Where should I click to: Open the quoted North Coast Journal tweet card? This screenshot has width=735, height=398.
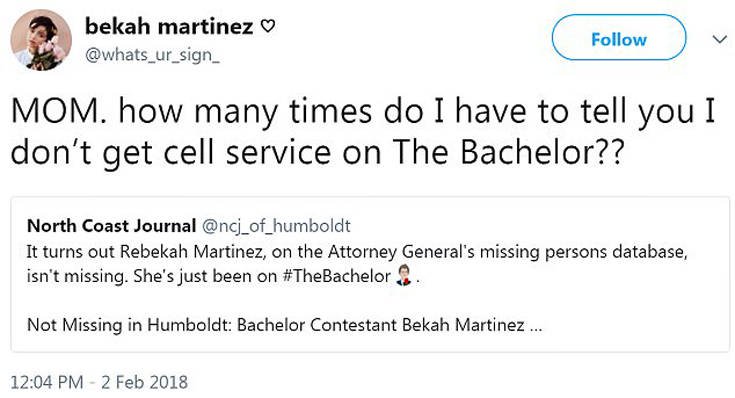point(370,274)
